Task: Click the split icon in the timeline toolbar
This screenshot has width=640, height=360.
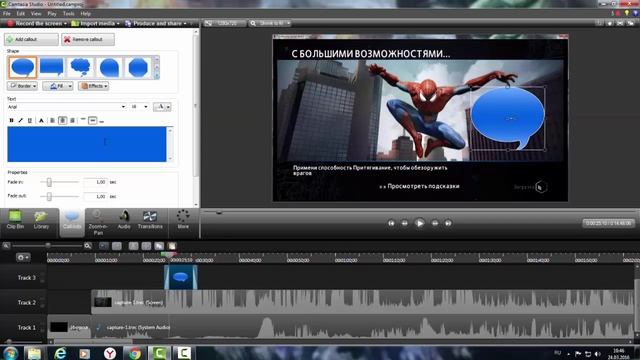Action: tap(146, 246)
